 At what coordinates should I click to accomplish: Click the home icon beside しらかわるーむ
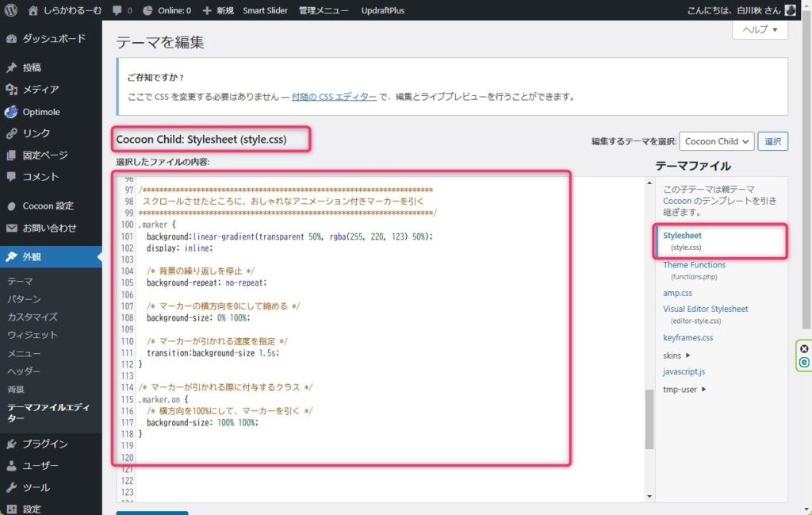(x=33, y=10)
